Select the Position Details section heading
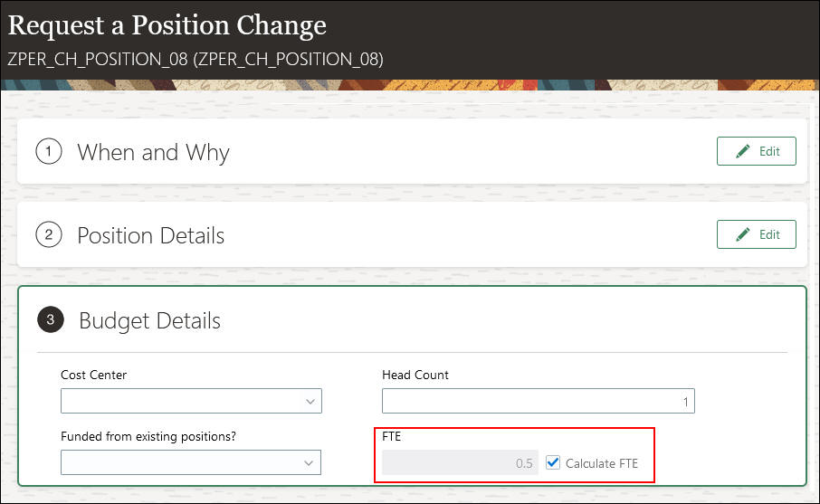 (x=150, y=235)
